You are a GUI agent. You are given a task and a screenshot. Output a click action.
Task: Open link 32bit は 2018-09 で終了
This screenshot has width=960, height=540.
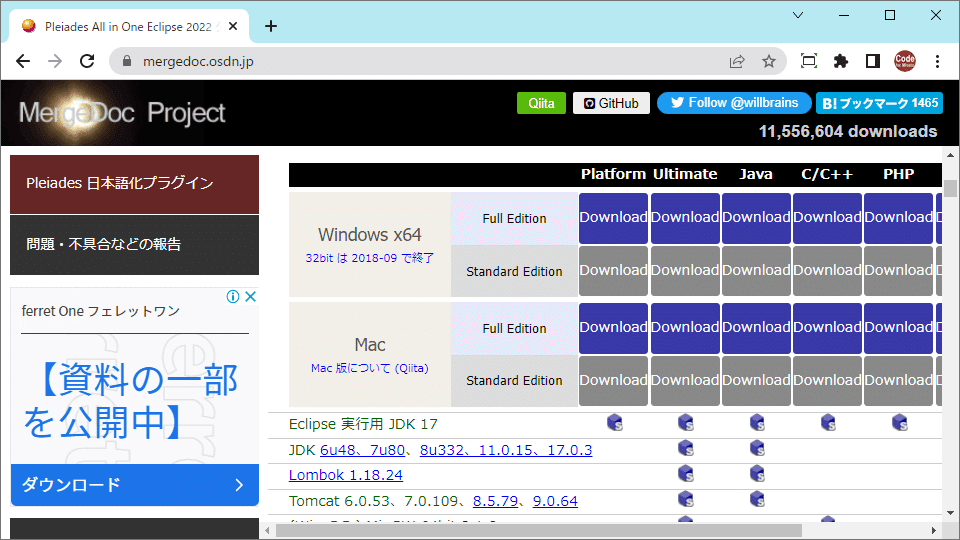(370, 258)
